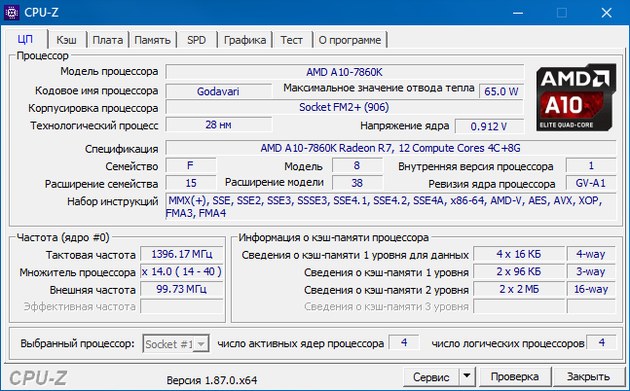
Task: Select the SPD tab
Action: [x=196, y=40]
